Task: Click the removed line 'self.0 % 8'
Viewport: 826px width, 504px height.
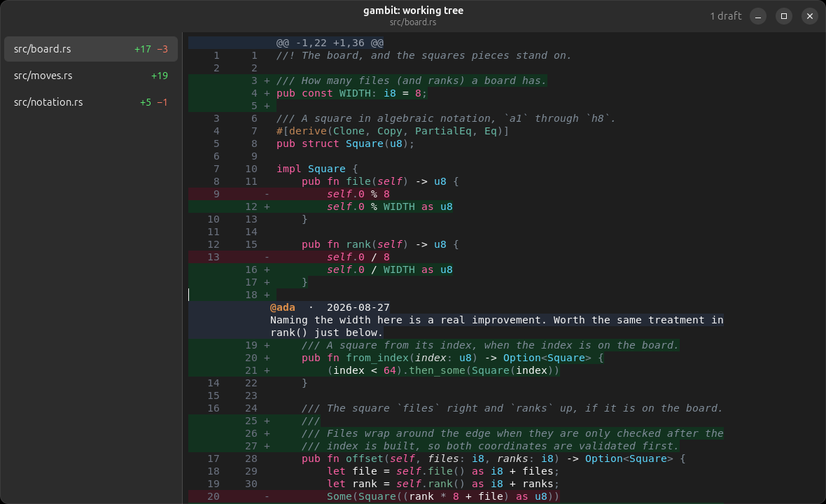Action: coord(358,195)
